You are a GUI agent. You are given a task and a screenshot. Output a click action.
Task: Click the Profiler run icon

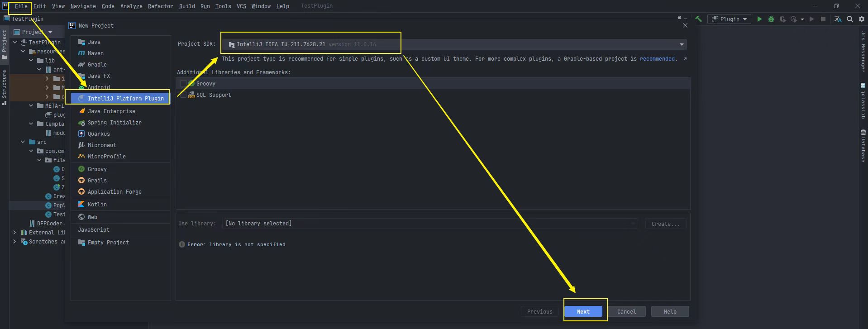tap(794, 19)
